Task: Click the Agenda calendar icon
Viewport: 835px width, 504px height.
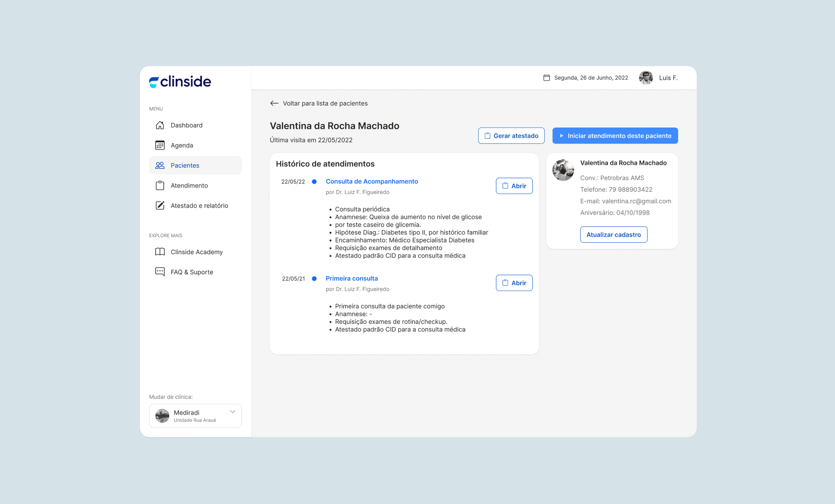Action: (x=160, y=145)
